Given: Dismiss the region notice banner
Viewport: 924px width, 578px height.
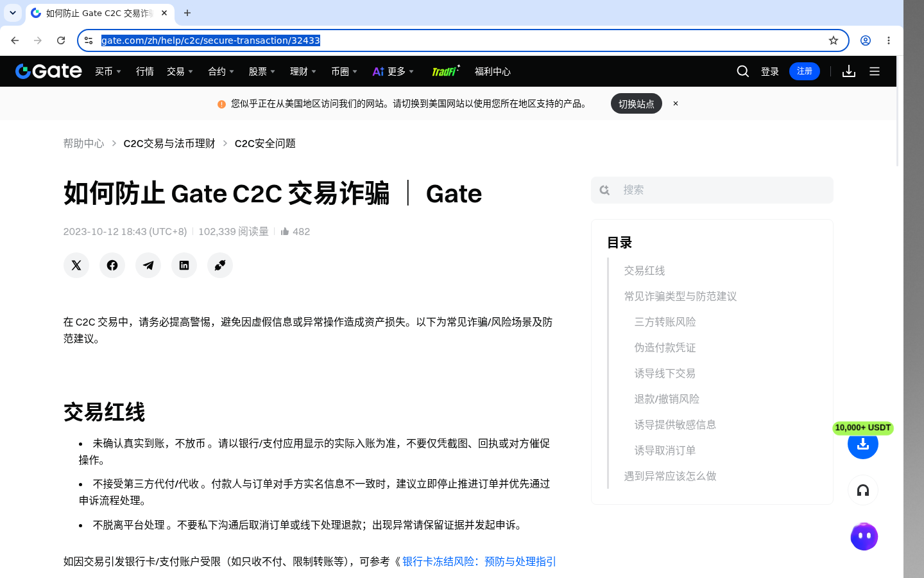Looking at the screenshot, I should 676,103.
